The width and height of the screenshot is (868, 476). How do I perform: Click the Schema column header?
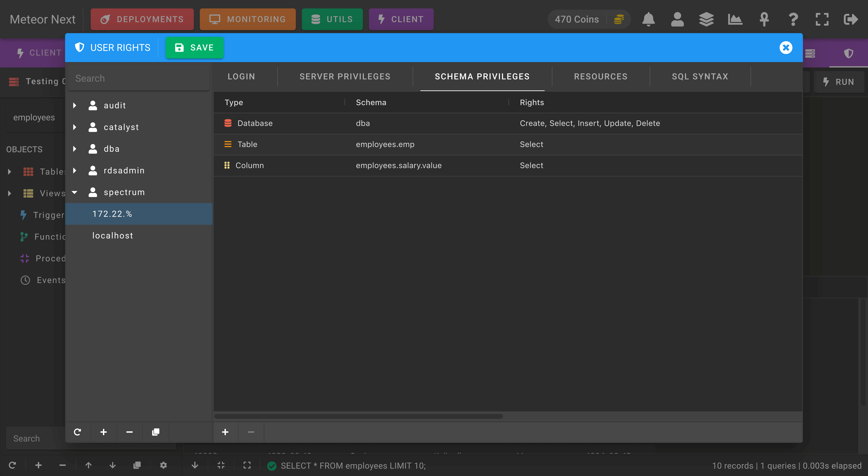[x=371, y=102]
